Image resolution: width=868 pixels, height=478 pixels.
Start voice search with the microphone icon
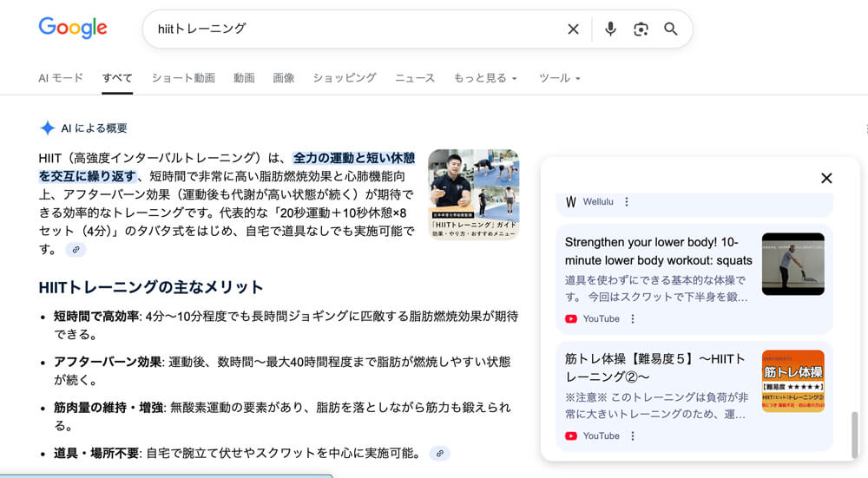(x=610, y=29)
